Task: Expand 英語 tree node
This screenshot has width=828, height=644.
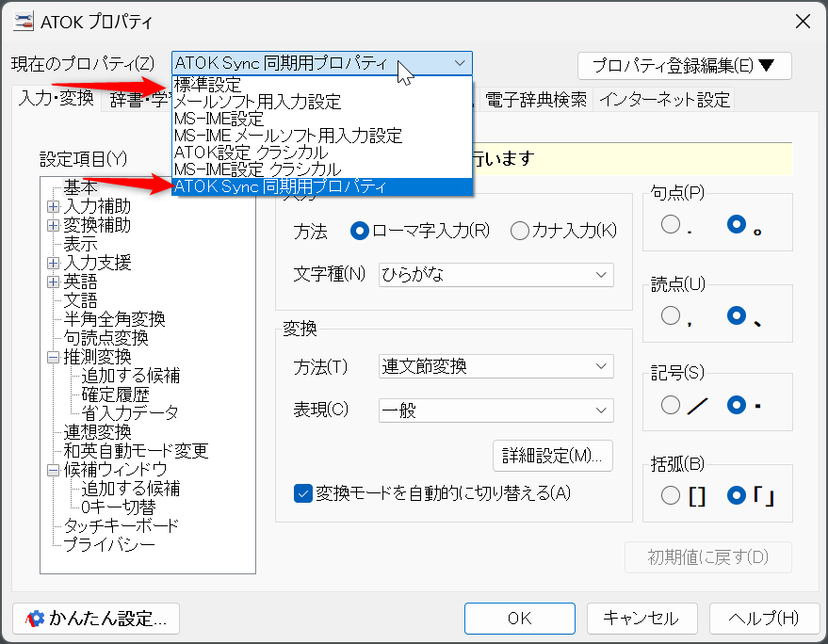Action: tap(53, 282)
